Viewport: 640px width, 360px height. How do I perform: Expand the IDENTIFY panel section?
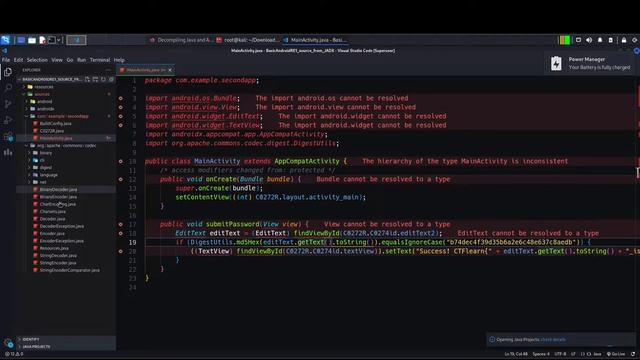click(x=66, y=339)
